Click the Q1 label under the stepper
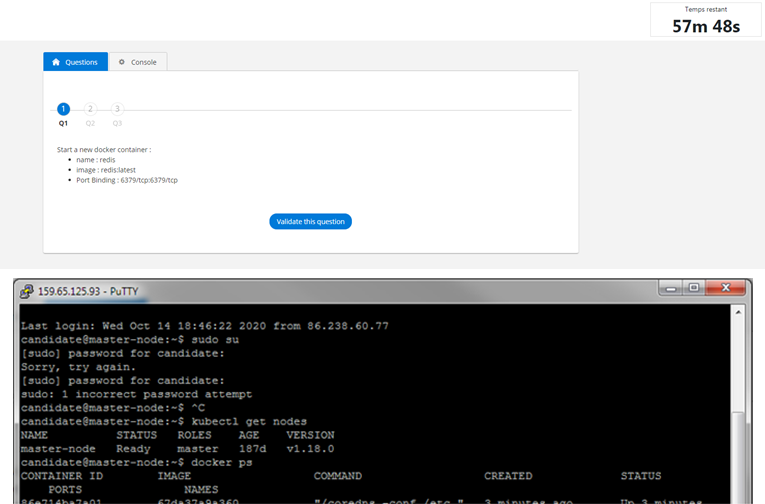This screenshot has height=504, width=765. point(63,123)
